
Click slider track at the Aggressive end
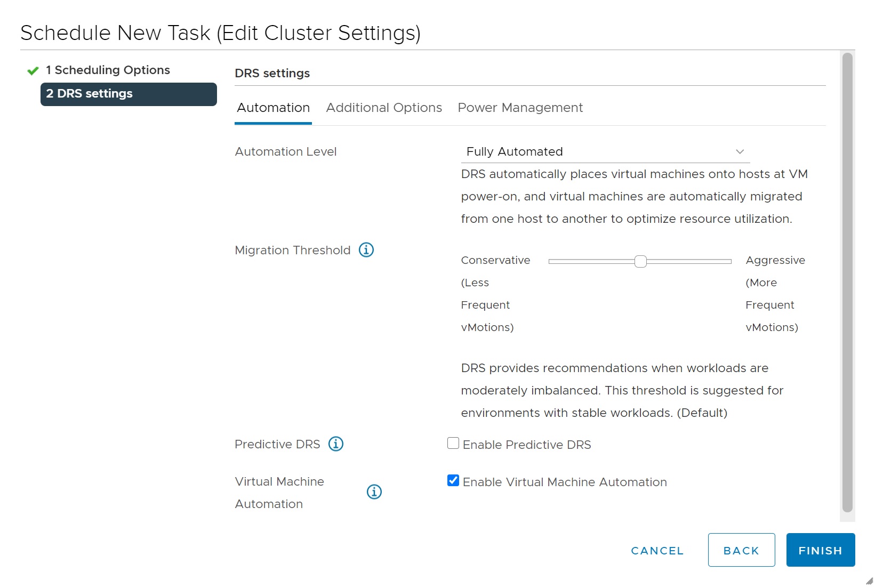(728, 261)
